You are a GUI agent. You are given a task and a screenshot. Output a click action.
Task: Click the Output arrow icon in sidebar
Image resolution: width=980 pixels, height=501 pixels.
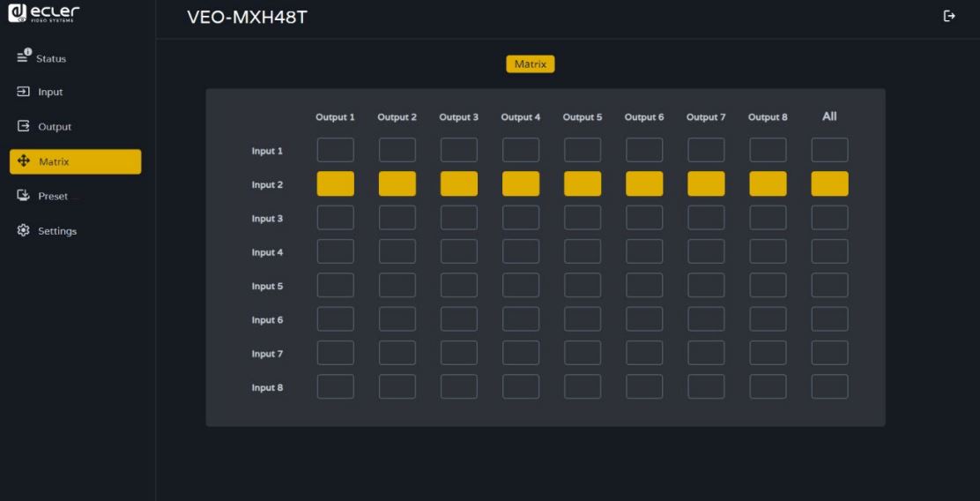(x=23, y=126)
